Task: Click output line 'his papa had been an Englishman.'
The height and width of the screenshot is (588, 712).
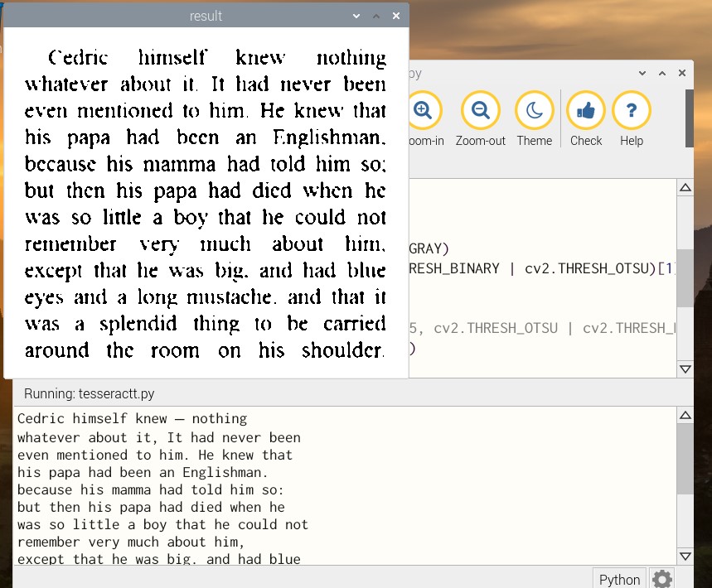Action: click(143, 472)
